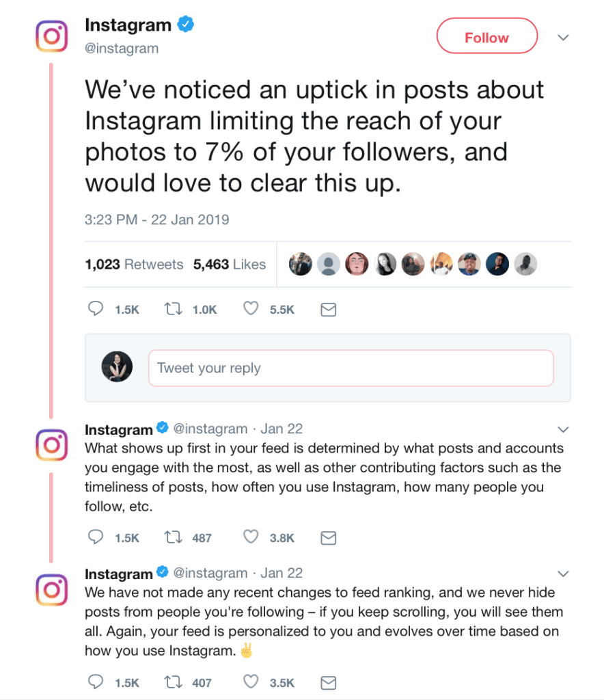View the 5,463 Likes list
The height and width of the screenshot is (700, 604).
tap(230, 265)
